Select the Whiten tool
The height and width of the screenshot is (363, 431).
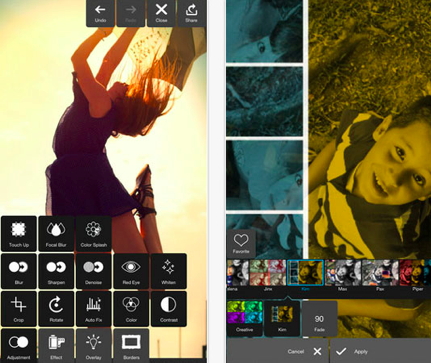pos(169,271)
